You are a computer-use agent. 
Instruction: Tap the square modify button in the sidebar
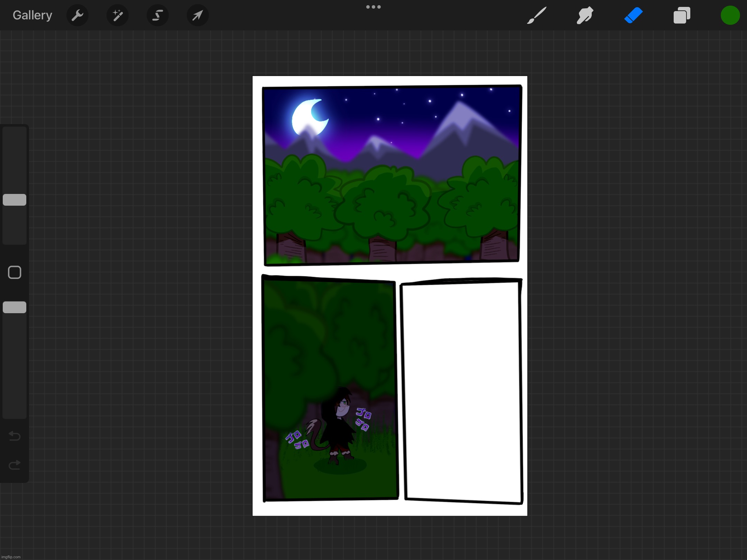[x=15, y=272]
